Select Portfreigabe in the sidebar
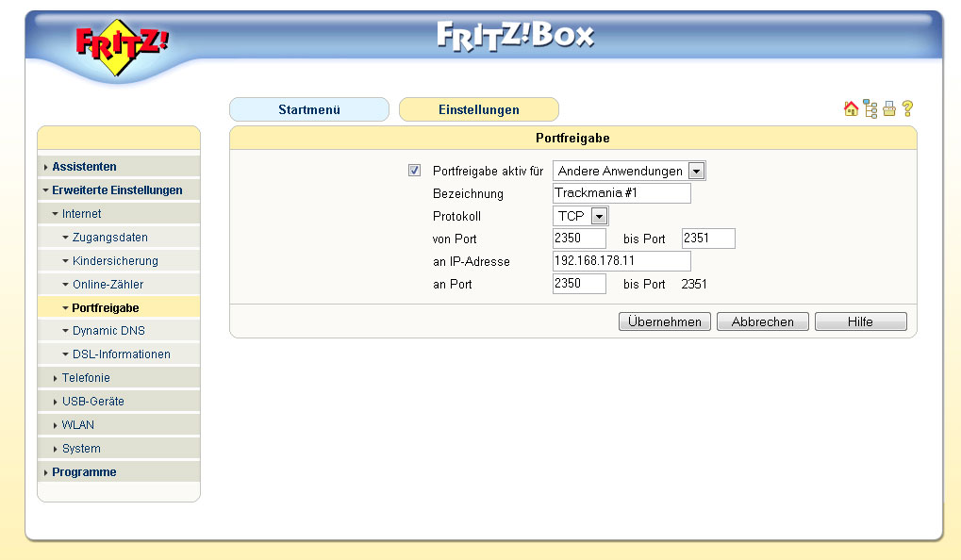This screenshot has height=560, width=961. pyautogui.click(x=119, y=307)
